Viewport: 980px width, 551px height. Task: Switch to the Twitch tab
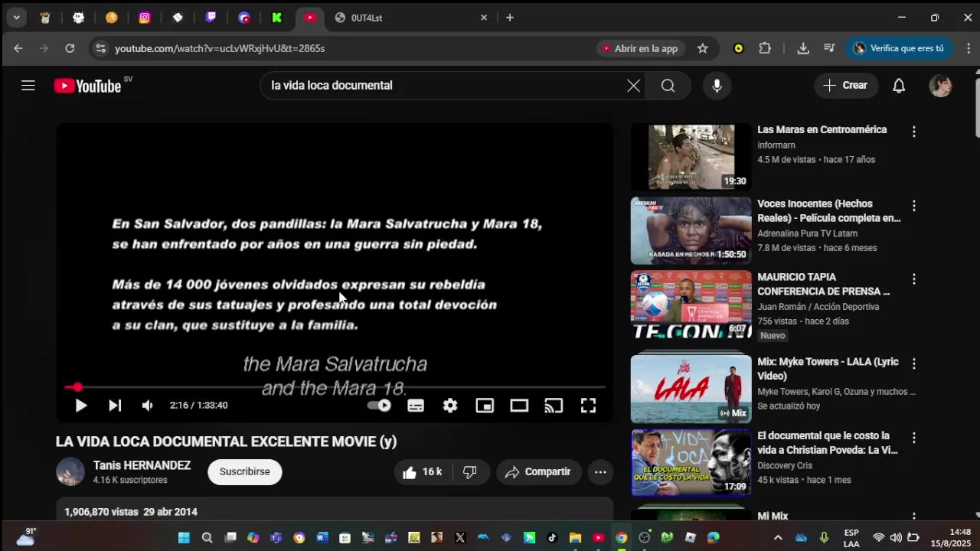click(211, 18)
